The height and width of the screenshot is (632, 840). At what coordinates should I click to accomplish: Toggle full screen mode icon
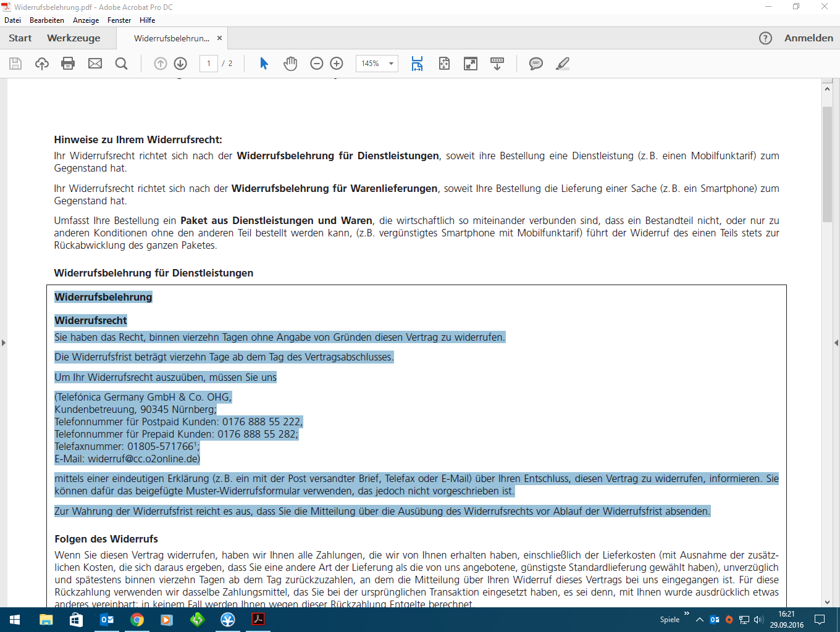(471, 64)
